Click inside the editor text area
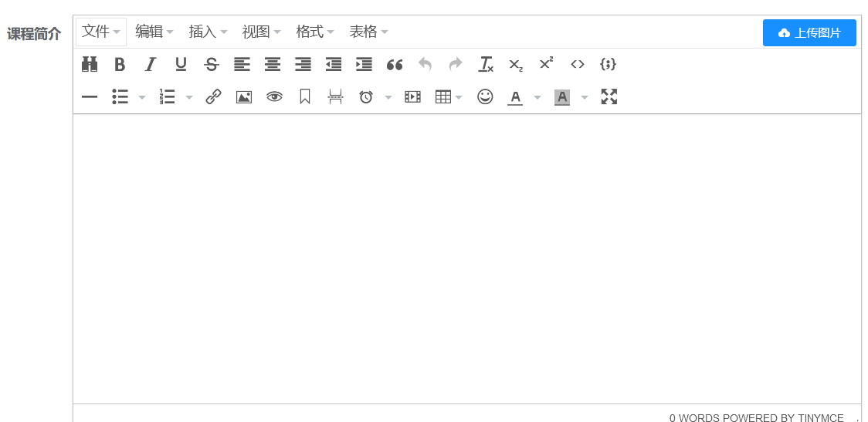 point(467,259)
